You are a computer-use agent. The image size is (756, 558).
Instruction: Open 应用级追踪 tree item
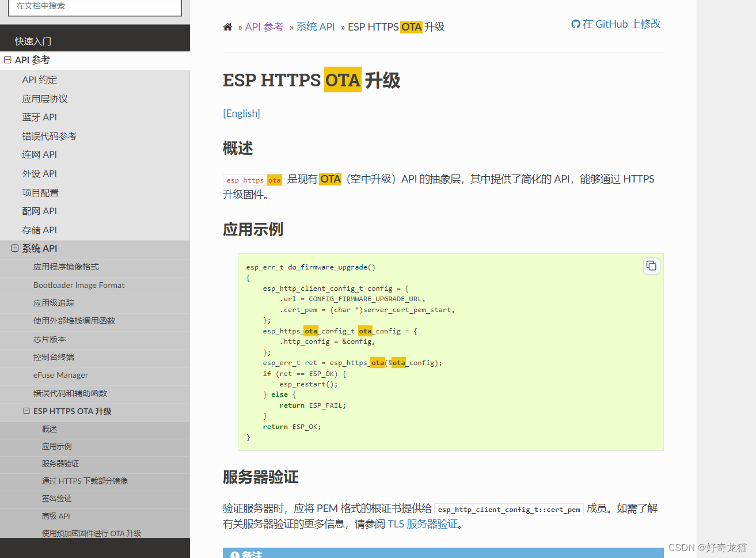pyautogui.click(x=54, y=303)
